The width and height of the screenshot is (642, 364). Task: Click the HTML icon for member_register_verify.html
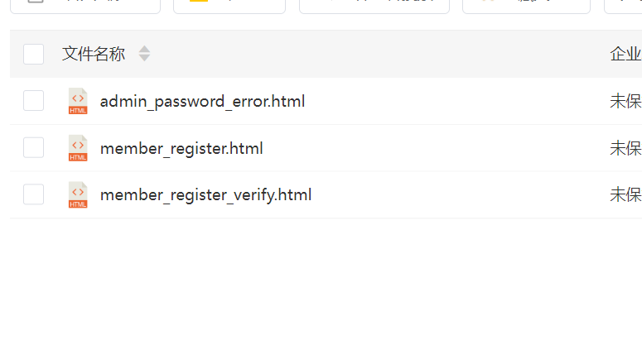point(78,194)
